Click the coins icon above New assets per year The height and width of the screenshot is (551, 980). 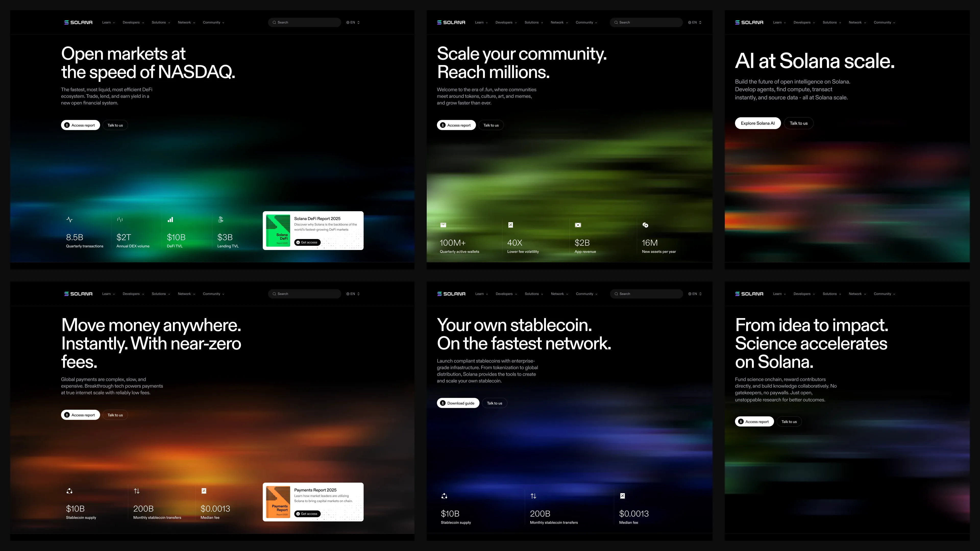click(645, 225)
